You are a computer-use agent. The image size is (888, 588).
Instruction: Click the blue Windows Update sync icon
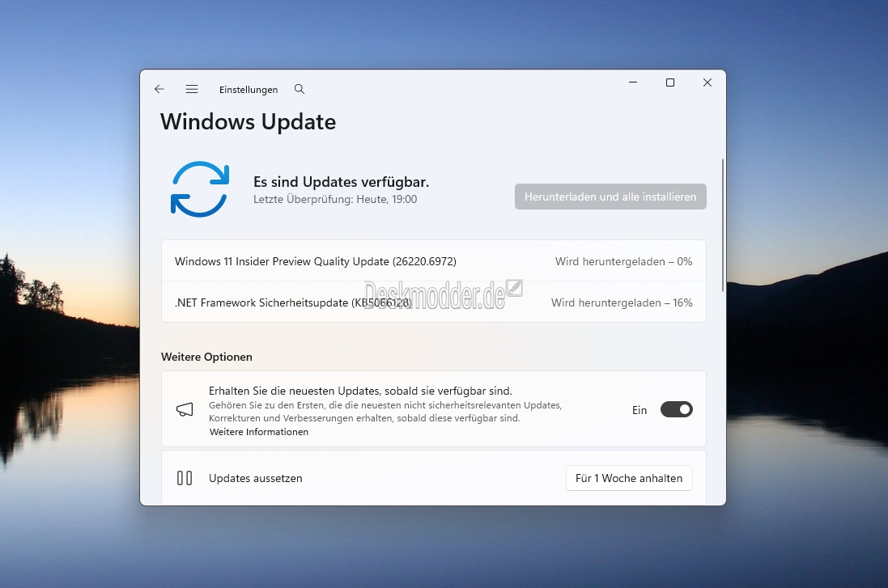pos(200,189)
